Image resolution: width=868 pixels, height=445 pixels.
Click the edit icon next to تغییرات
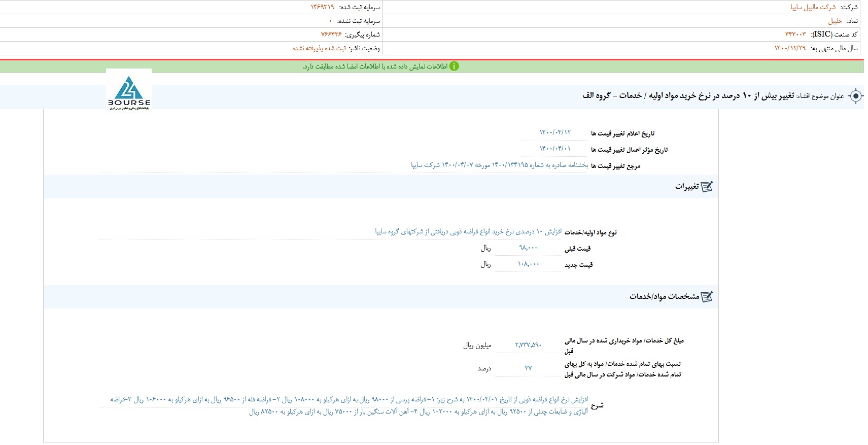[707, 187]
